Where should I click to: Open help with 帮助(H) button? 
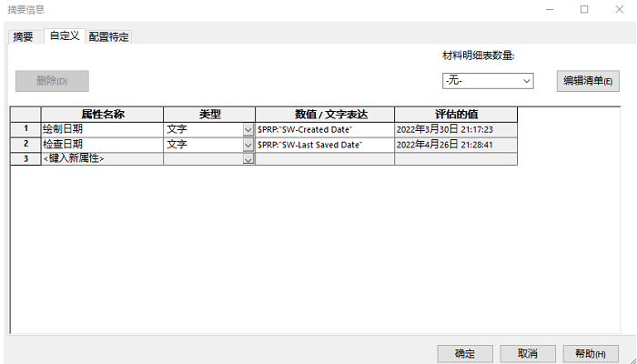(x=591, y=354)
